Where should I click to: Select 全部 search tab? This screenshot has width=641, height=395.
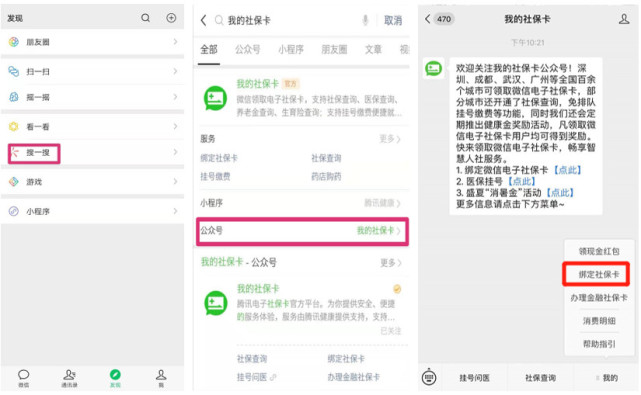point(208,49)
